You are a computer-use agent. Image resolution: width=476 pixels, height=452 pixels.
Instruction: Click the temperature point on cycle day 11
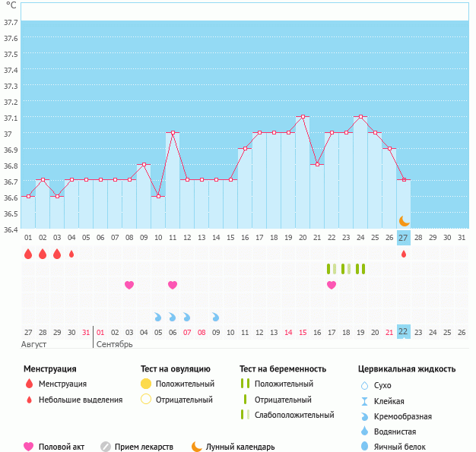pyautogui.click(x=173, y=133)
